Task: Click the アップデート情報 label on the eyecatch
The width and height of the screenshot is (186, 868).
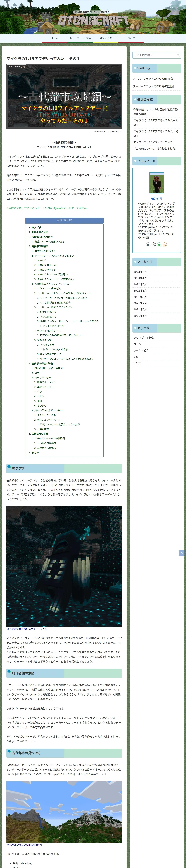Action: point(17,67)
